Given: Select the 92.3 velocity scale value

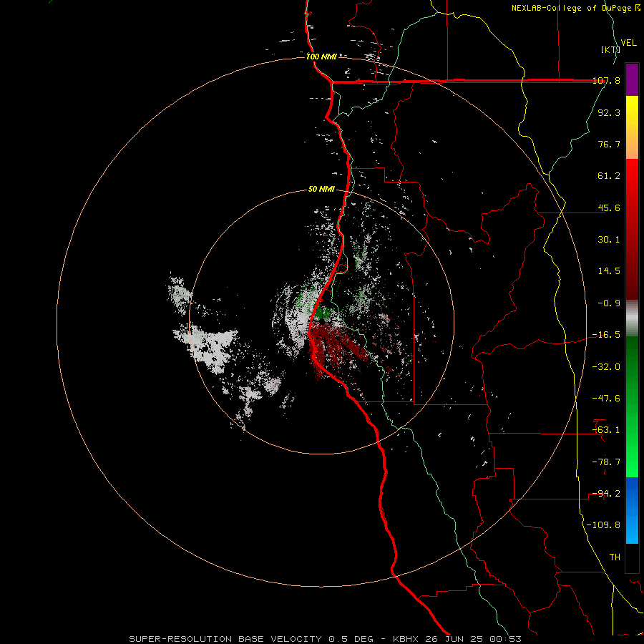Looking at the screenshot, I should point(609,112).
